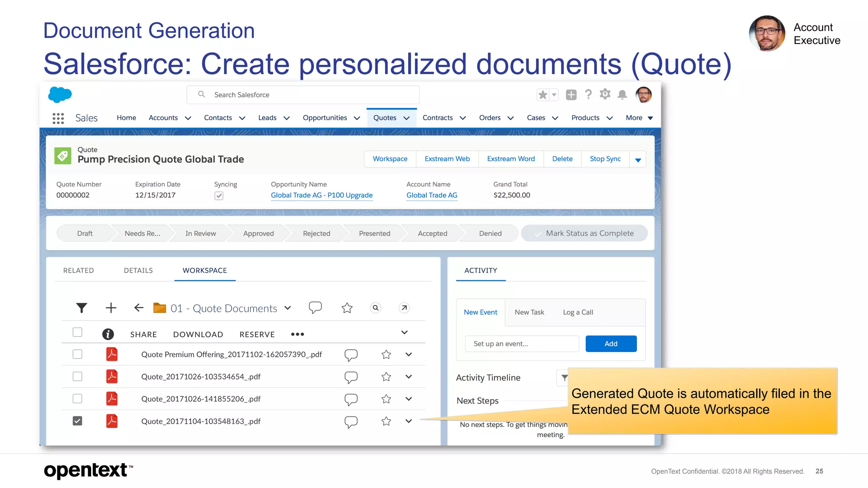Click the workspace search magnifier icon
868x488 pixels.
click(x=376, y=308)
